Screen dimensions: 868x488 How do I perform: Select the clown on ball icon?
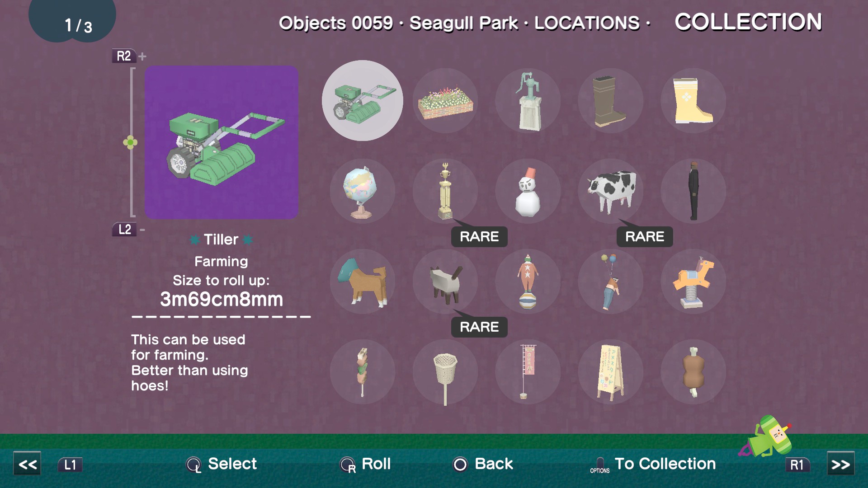tap(528, 282)
